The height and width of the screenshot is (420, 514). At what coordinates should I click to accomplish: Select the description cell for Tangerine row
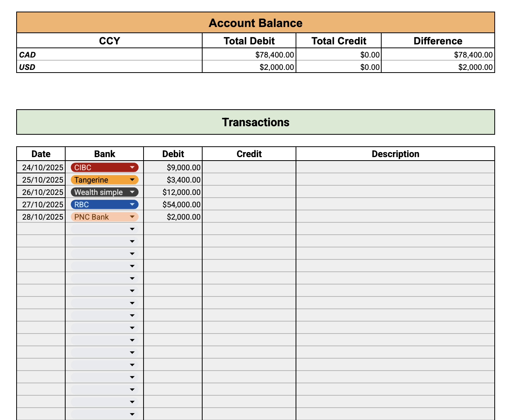tap(395, 180)
